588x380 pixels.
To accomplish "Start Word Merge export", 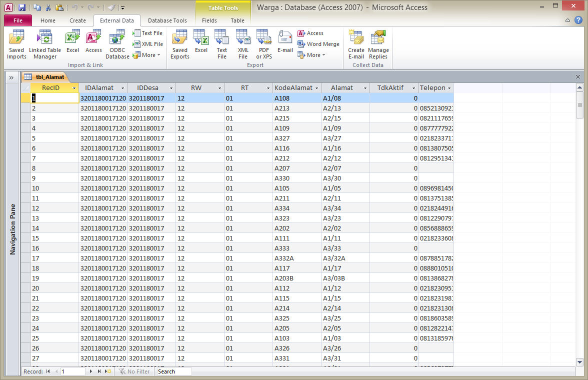I will [318, 44].
